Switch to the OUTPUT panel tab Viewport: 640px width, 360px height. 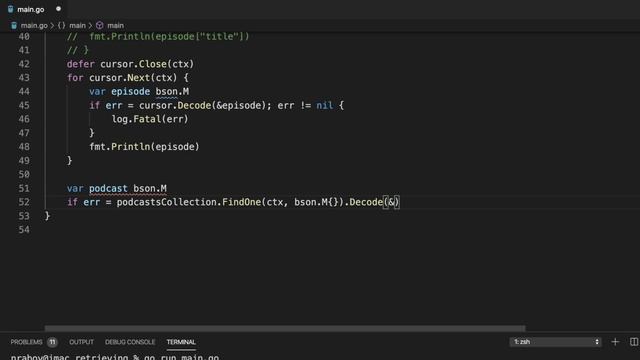(81, 342)
